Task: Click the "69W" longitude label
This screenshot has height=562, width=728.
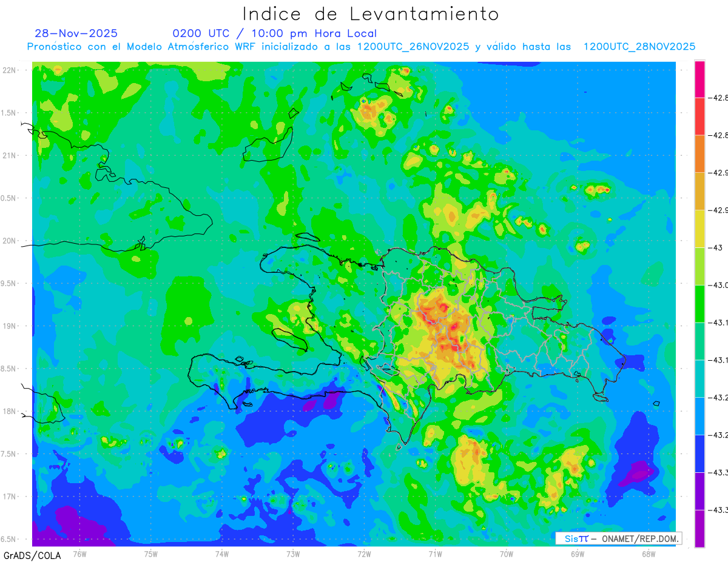Action: click(x=578, y=554)
